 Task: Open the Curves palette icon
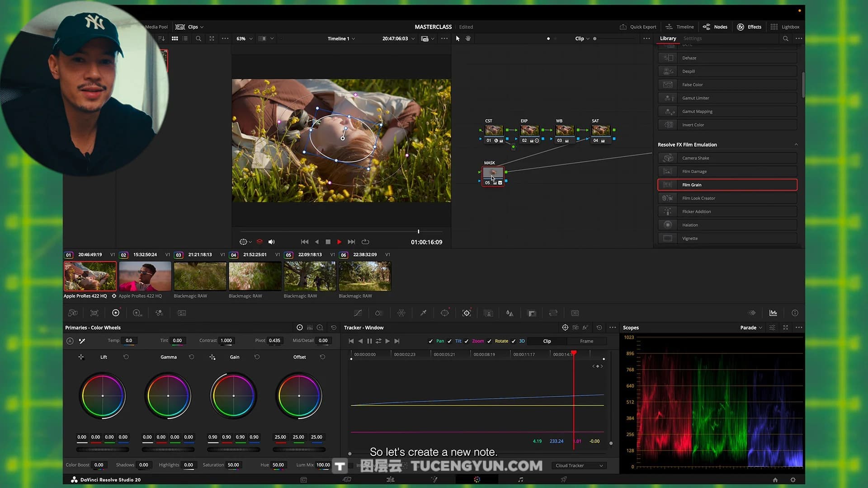pos(358,313)
